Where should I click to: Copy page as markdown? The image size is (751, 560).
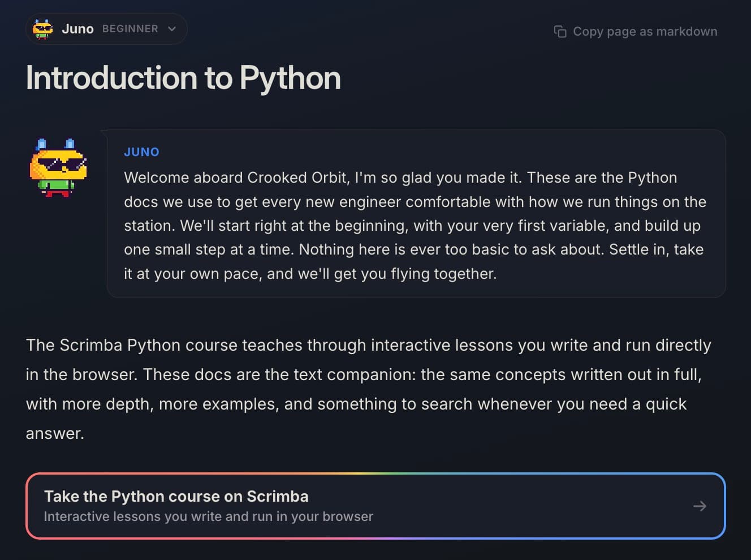coord(636,32)
